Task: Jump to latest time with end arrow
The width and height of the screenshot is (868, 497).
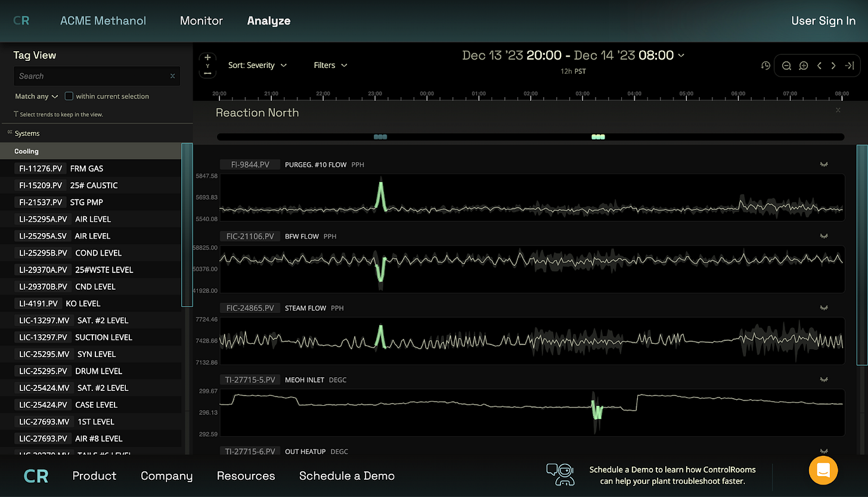Action: pyautogui.click(x=850, y=66)
